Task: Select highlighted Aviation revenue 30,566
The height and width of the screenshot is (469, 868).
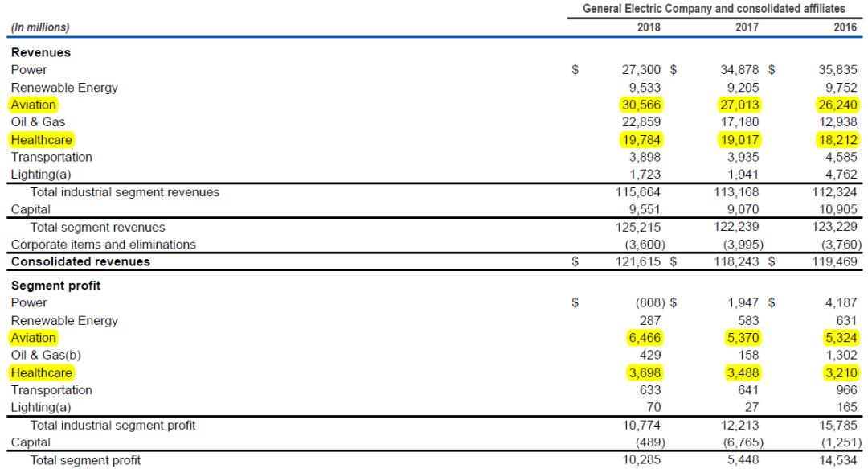Action: click(x=641, y=105)
